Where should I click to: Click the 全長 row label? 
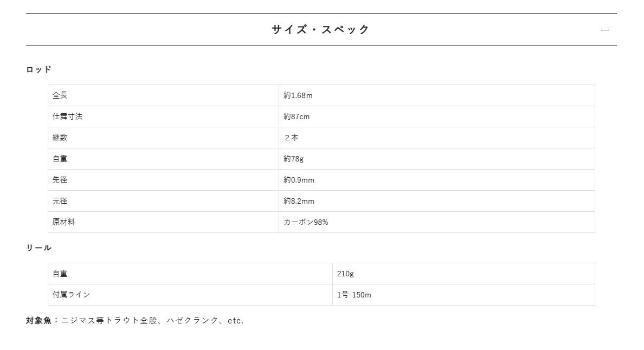pyautogui.click(x=60, y=95)
